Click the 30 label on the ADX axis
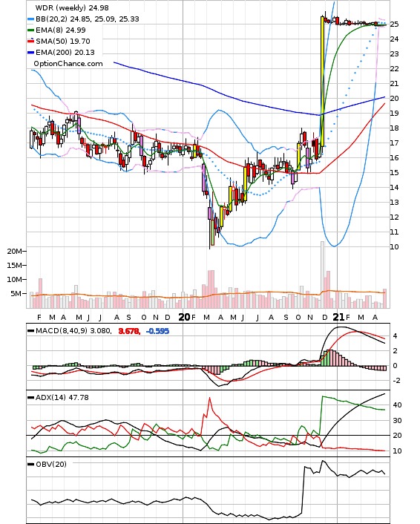The image size is (420, 524). tap(397, 421)
